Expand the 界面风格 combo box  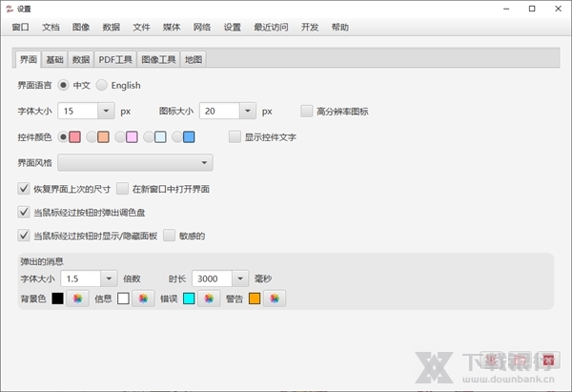click(x=135, y=163)
